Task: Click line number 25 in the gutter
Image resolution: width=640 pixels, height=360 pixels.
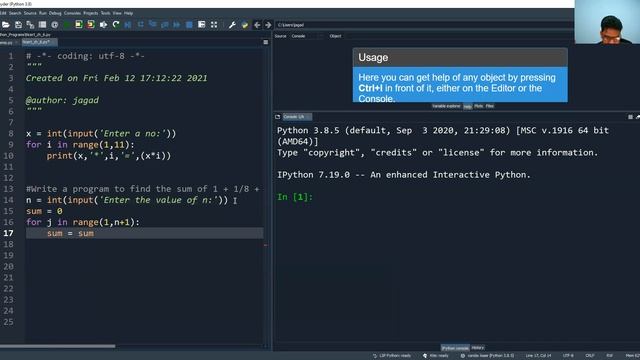Action: pyautogui.click(x=9, y=322)
